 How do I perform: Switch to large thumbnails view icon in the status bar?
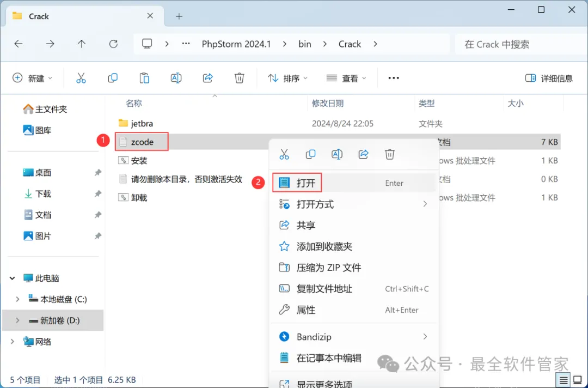pyautogui.click(x=578, y=380)
